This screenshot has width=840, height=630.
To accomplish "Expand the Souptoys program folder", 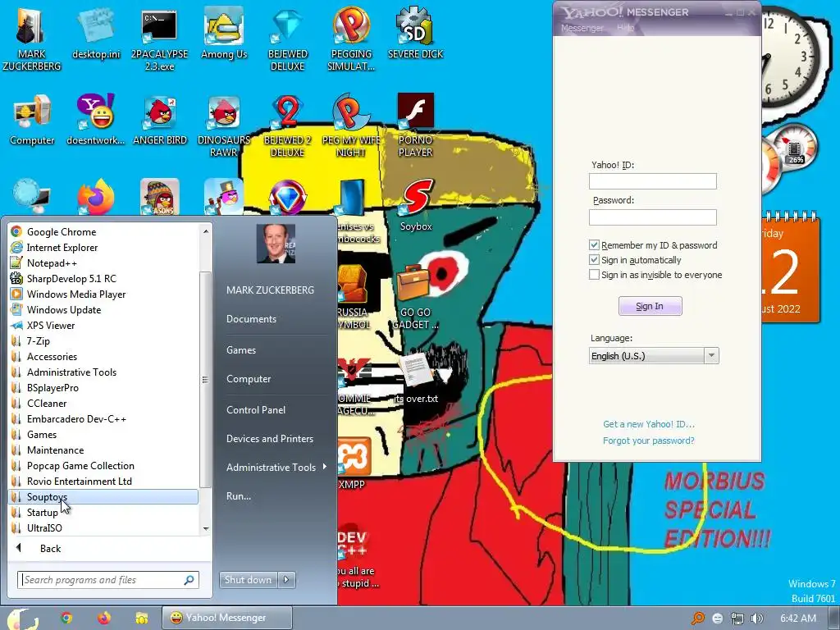I will pos(103,496).
